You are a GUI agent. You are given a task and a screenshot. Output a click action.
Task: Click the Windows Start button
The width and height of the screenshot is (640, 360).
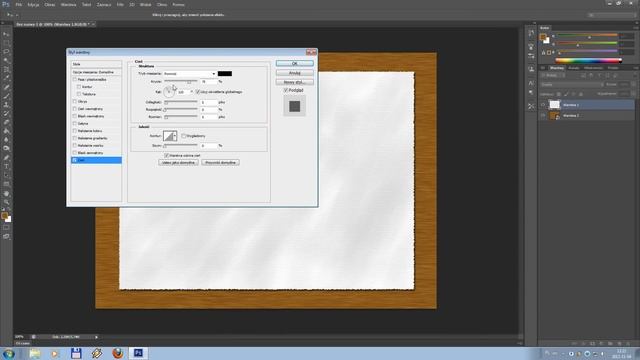pos(9,353)
